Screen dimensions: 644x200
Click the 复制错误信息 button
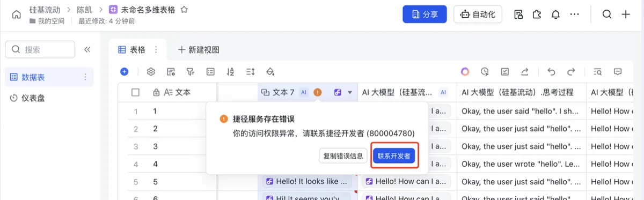point(343,156)
